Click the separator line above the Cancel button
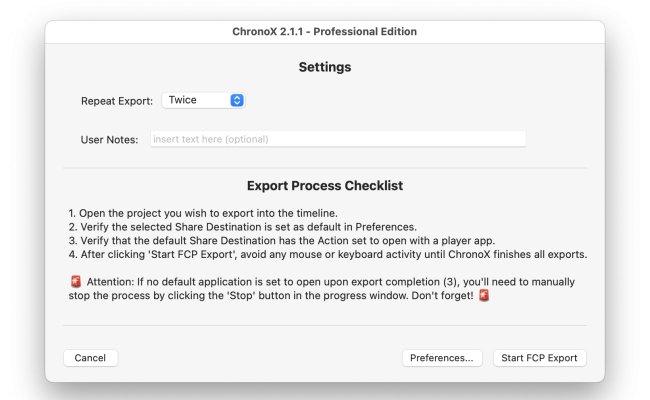 (x=325, y=325)
